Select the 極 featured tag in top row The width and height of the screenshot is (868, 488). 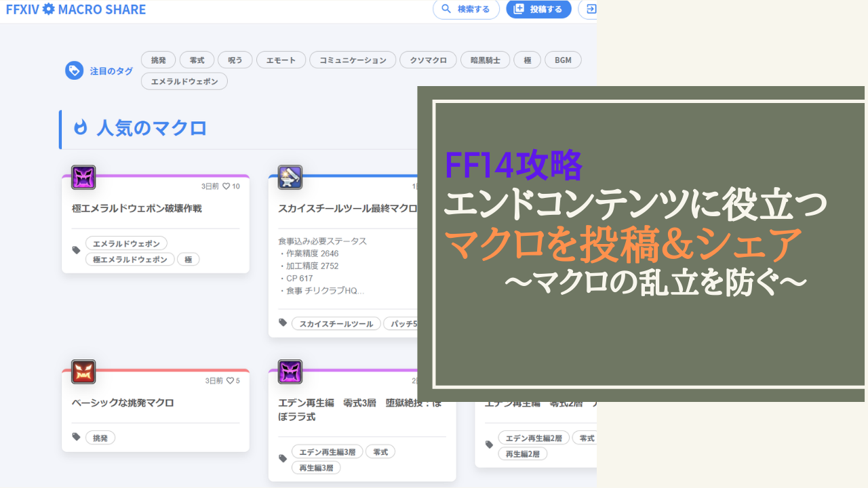tap(528, 60)
